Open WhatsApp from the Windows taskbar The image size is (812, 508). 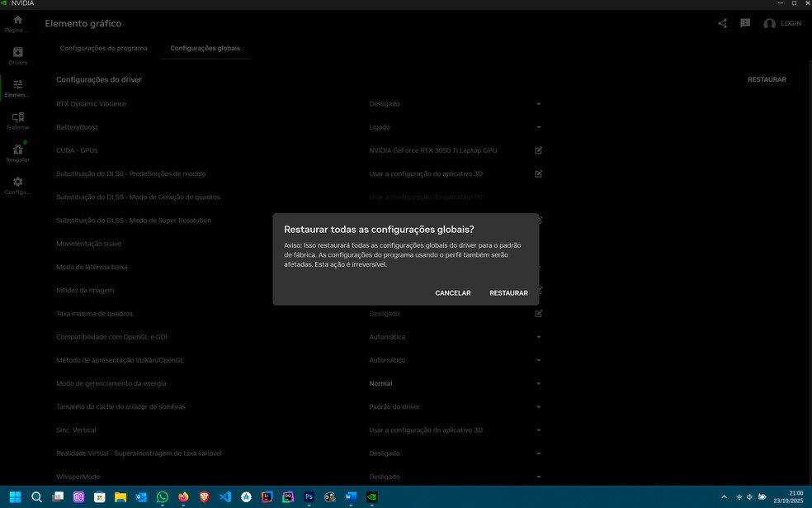(163, 497)
